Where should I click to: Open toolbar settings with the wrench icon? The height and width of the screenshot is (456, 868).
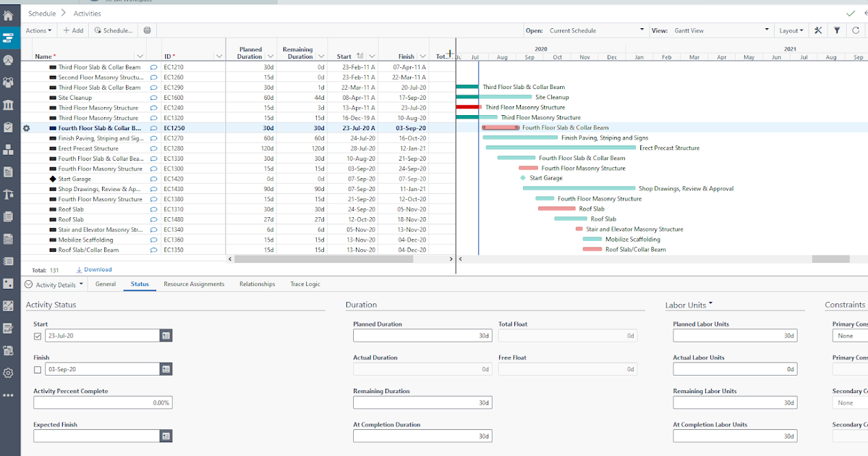[x=818, y=30]
